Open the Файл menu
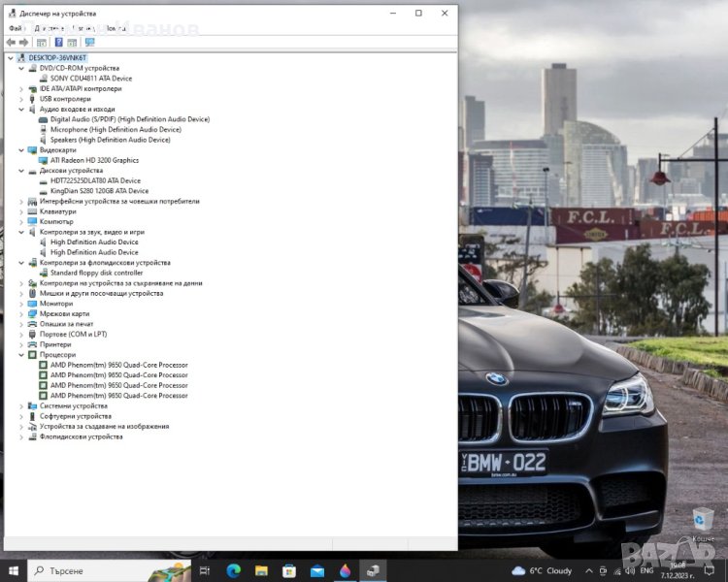 [17, 28]
